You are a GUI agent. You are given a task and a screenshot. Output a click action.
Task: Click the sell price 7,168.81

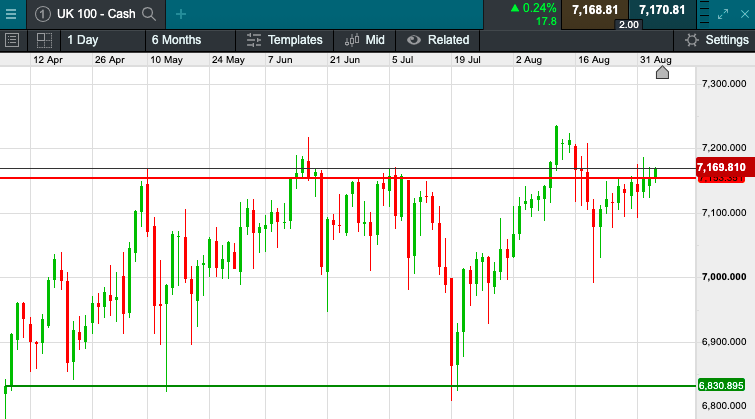point(594,10)
